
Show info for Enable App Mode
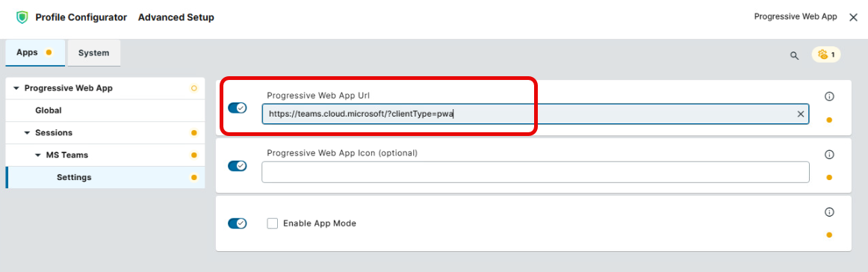[829, 211]
